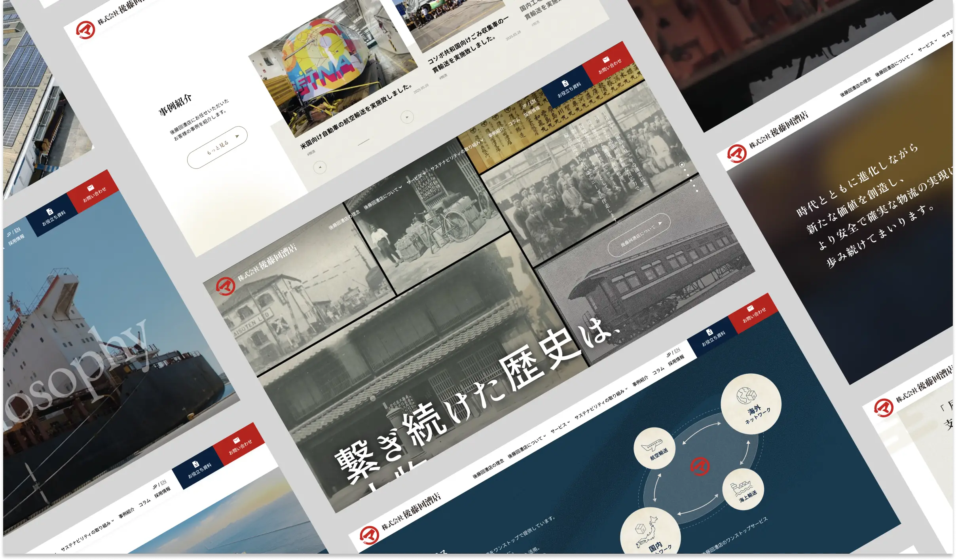This screenshot has width=956, height=560.
Task: Click the お問い合わせ envelope icon on the navy service page
Action: click(x=750, y=308)
